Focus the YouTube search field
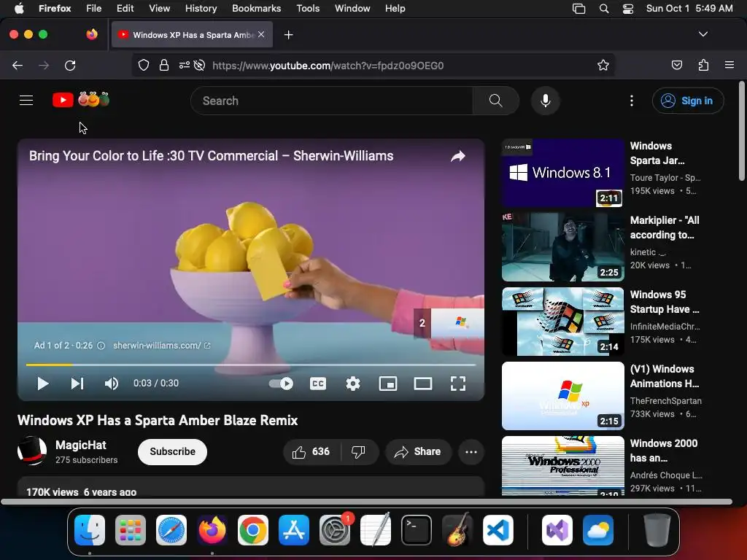Viewport: 747px width, 560px height. (332, 101)
